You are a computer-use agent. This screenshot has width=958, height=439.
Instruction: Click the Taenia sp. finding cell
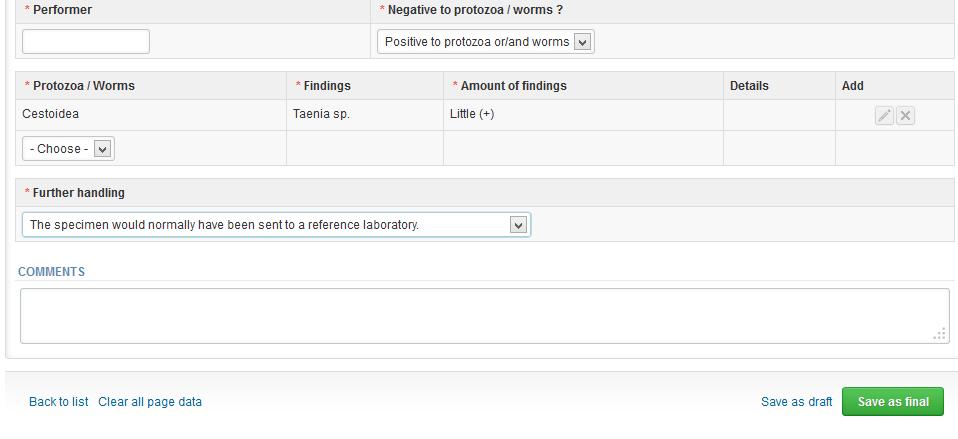[321, 114]
